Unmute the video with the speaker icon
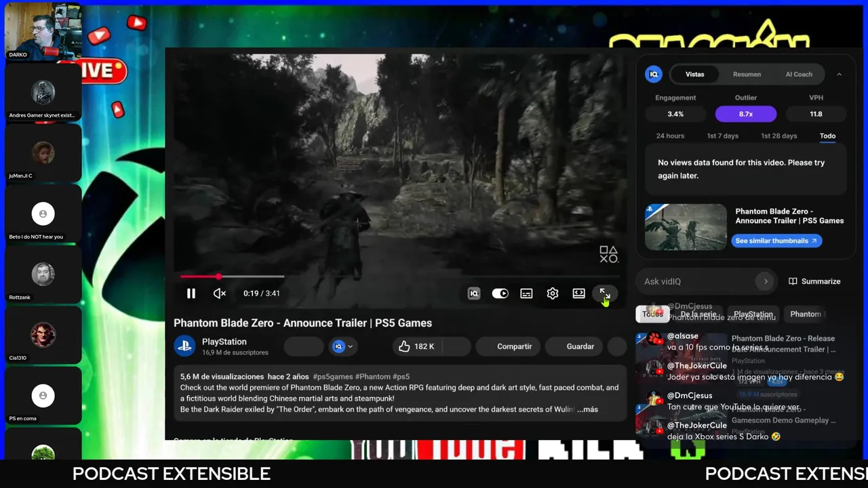Viewport: 868px width, 488px height. click(219, 293)
